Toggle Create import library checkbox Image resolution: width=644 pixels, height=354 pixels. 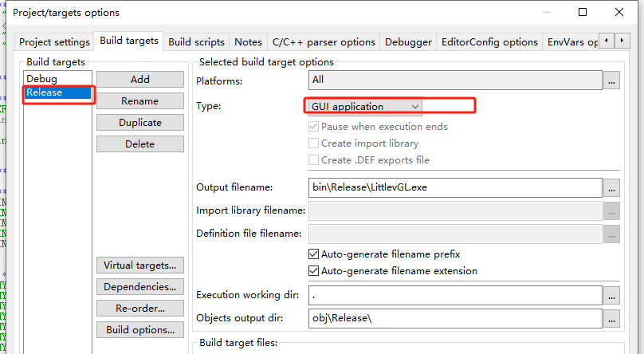(313, 144)
